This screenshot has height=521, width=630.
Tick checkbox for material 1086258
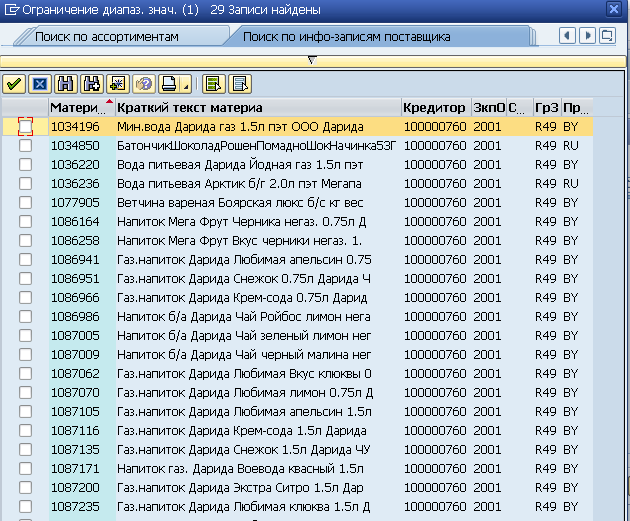[x=25, y=241]
